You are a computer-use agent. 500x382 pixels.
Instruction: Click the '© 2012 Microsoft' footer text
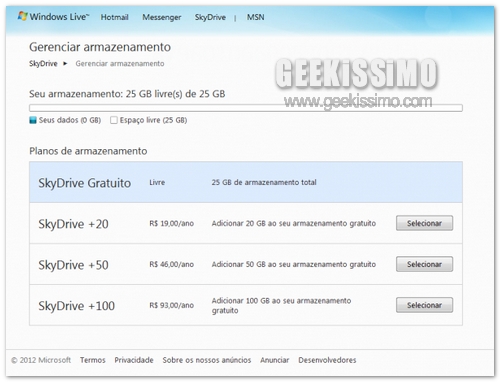click(41, 360)
